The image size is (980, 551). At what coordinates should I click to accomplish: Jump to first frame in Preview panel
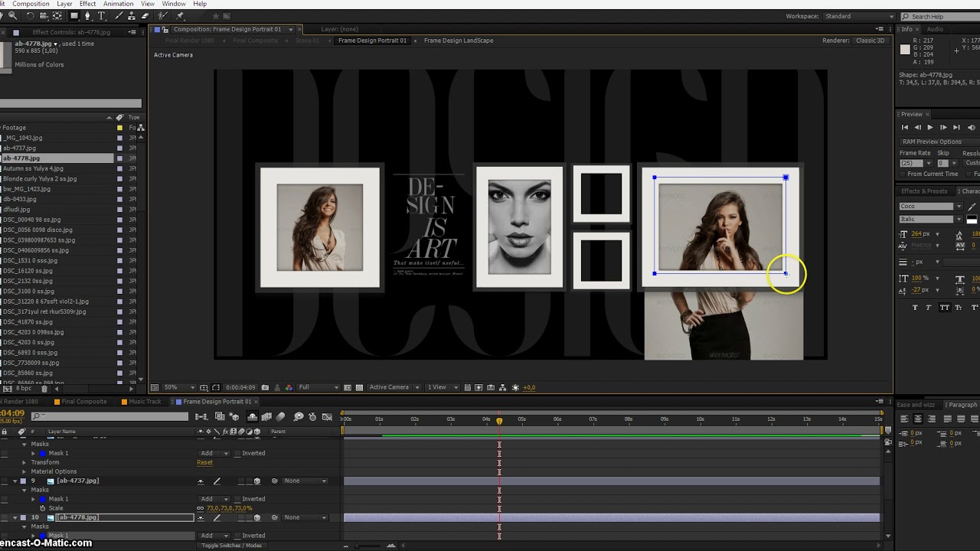[905, 127]
